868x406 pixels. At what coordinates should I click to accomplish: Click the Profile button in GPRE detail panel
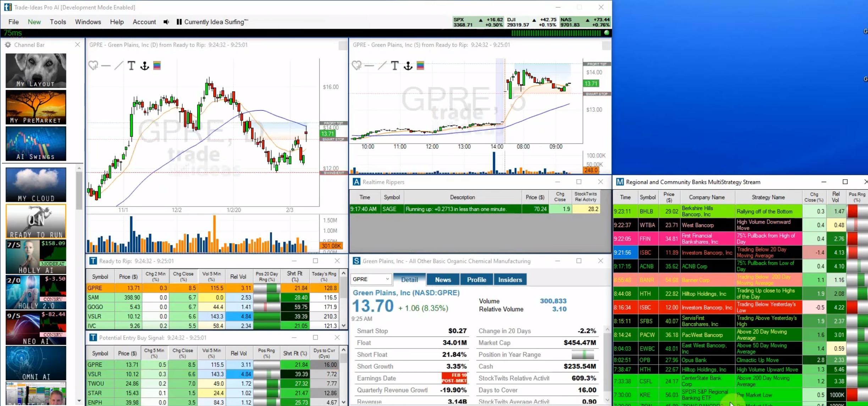[476, 279]
